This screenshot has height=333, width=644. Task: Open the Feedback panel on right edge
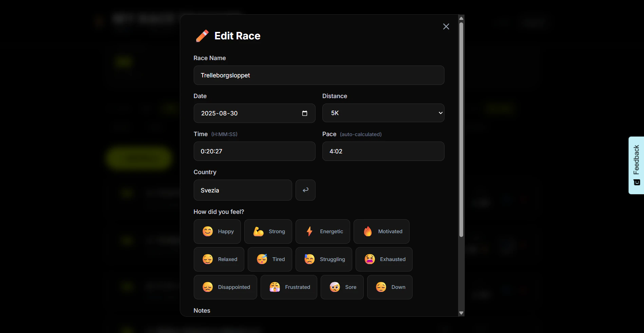pos(636,165)
